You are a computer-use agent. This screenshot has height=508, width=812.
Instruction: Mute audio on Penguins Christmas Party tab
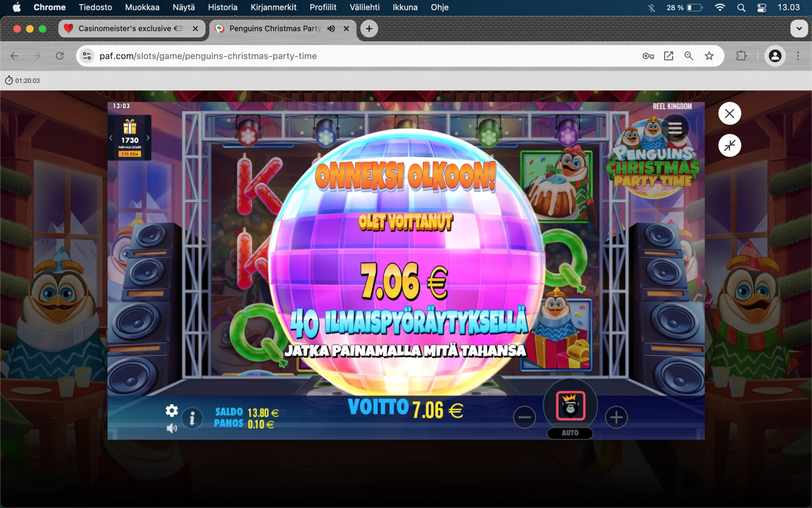point(331,28)
